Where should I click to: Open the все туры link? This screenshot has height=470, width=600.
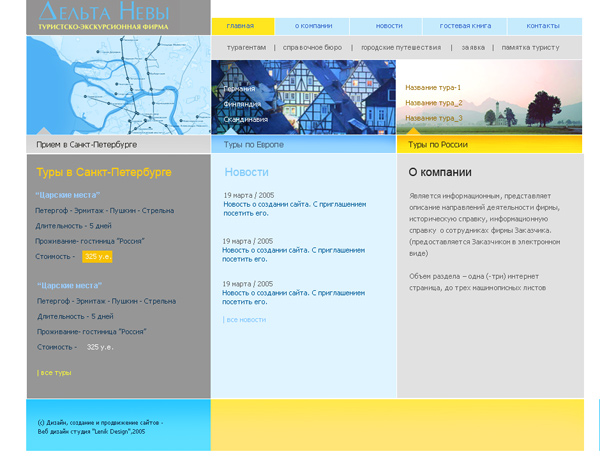(x=55, y=372)
